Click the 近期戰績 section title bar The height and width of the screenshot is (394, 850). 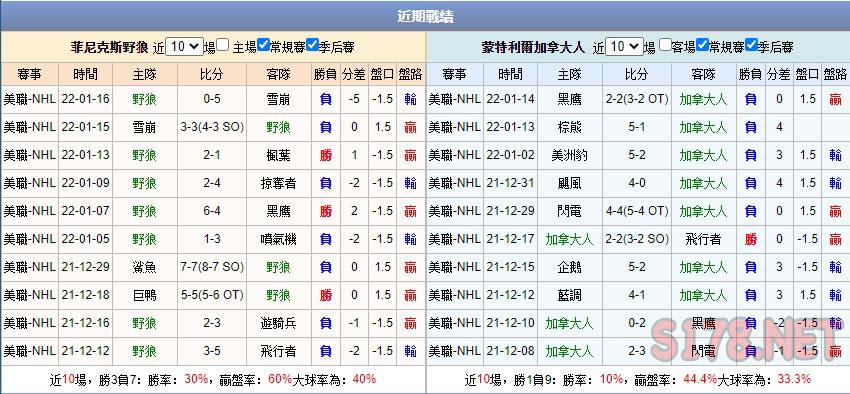coord(425,16)
